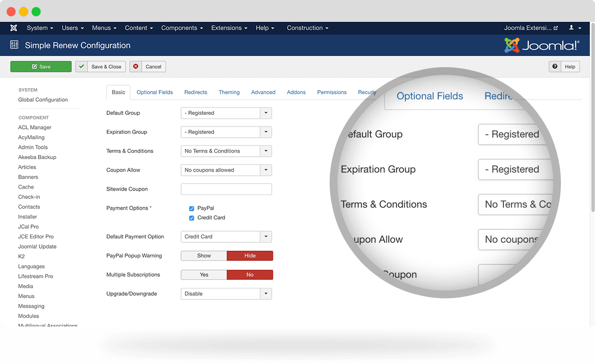Click the large Joomla! brand logo

coord(541,45)
